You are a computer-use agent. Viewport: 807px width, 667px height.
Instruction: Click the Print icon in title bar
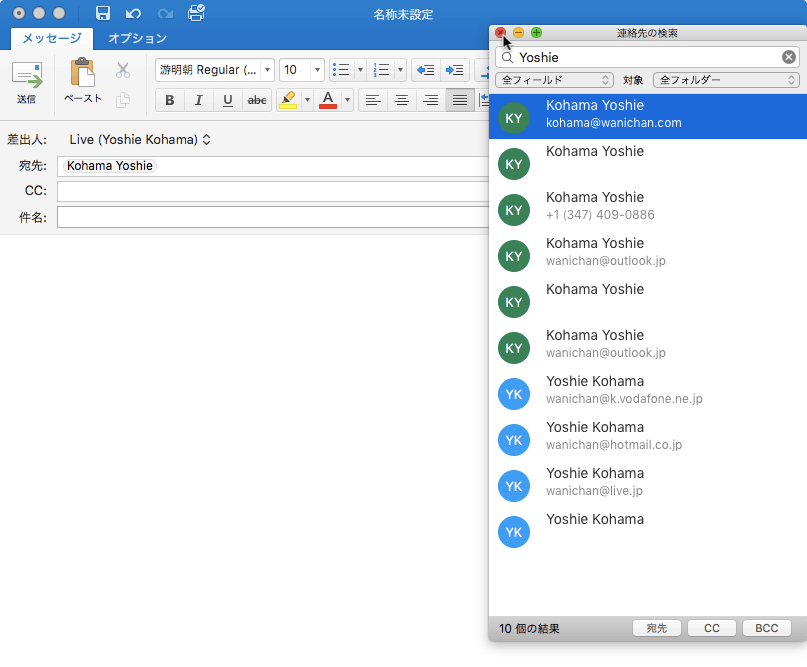click(196, 12)
